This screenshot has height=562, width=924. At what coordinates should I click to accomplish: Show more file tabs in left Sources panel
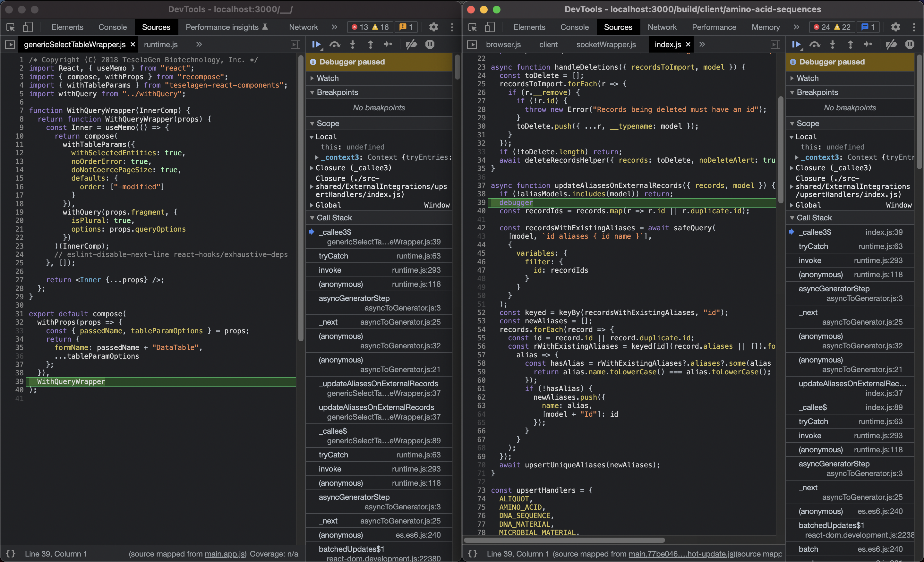[x=199, y=45]
